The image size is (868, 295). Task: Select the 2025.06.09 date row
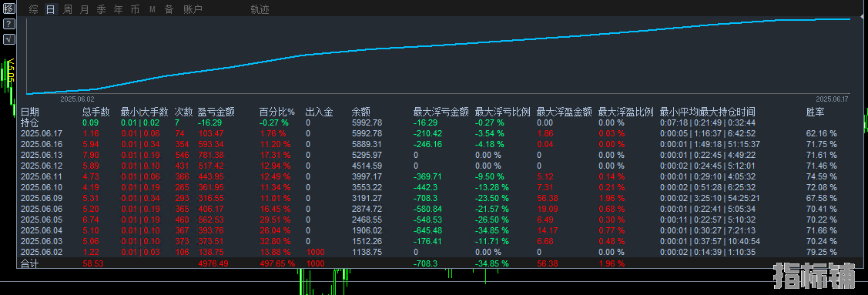pyautogui.click(x=434, y=198)
